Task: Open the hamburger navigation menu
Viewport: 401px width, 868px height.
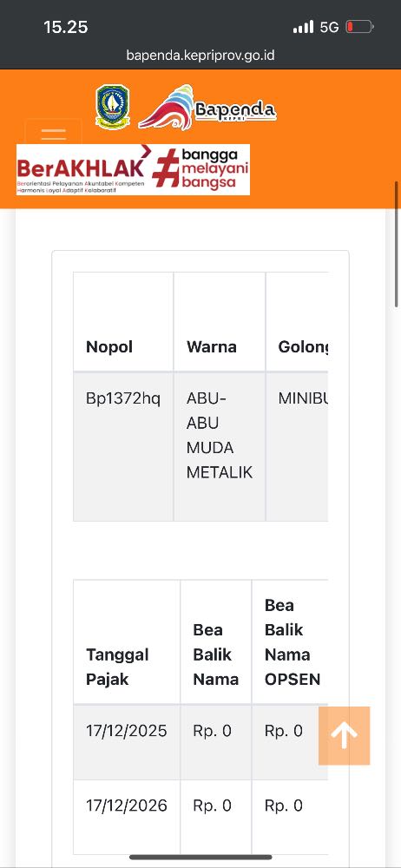Action: click(53, 132)
